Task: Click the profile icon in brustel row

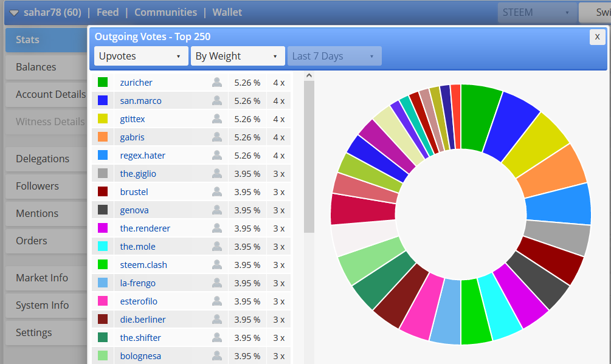Action: [217, 191]
